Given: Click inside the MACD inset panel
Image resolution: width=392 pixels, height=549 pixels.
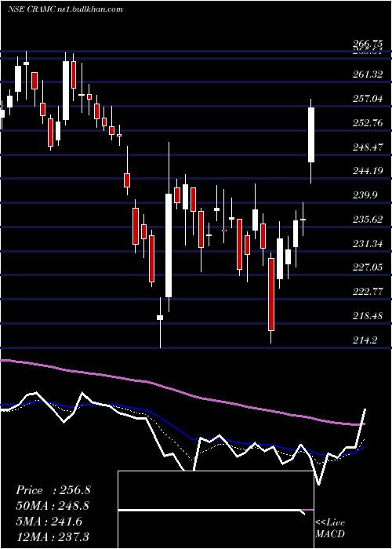Looking at the screenshot, I should click(216, 510).
